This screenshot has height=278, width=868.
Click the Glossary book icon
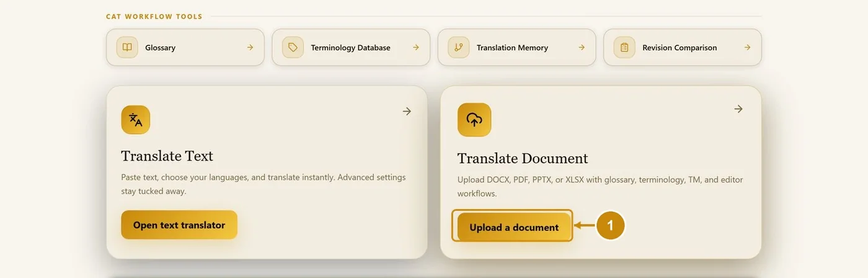click(127, 47)
